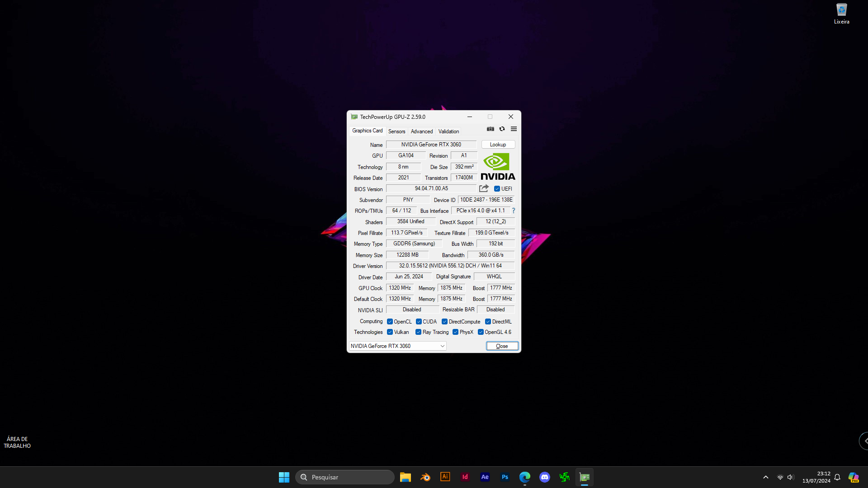The width and height of the screenshot is (868, 488).
Task: Click the taskbar Pesquisar search box
Action: coord(344,477)
